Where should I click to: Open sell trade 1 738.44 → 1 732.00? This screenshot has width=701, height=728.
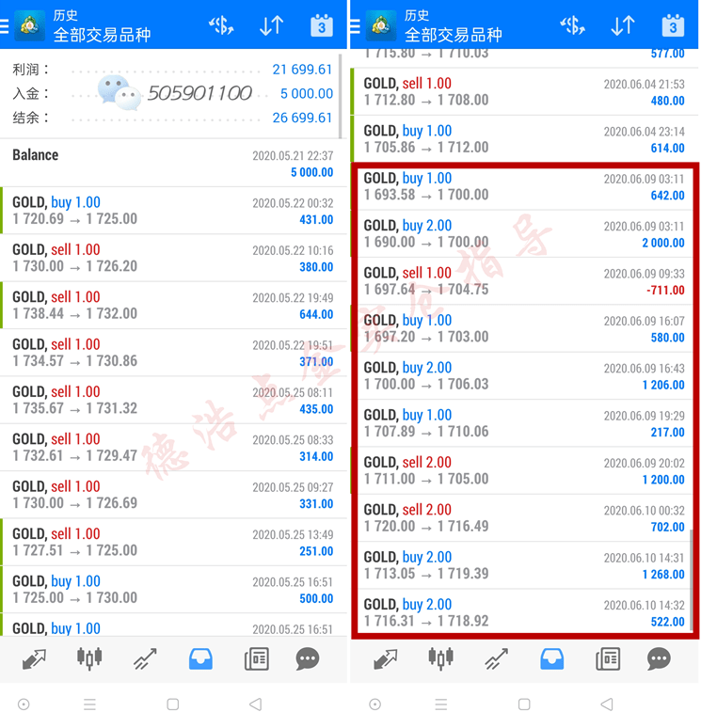click(x=173, y=305)
